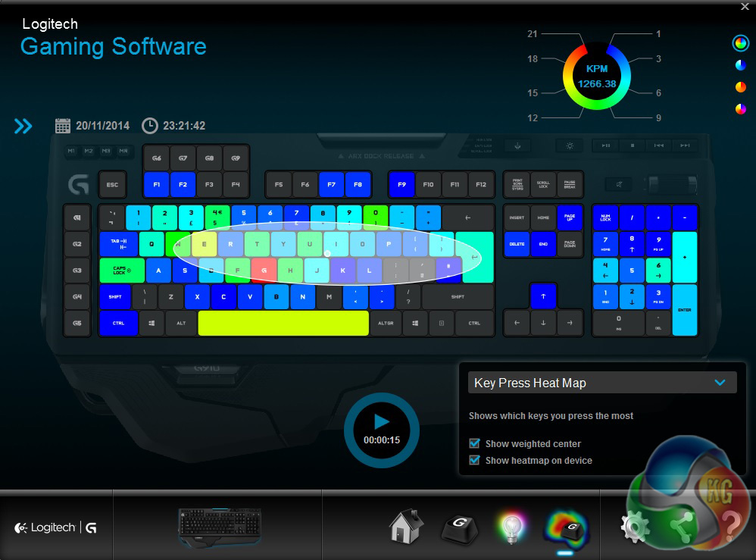Viewport: 756px width, 560px height.
Task: Click the menu context key
Action: tap(441, 323)
